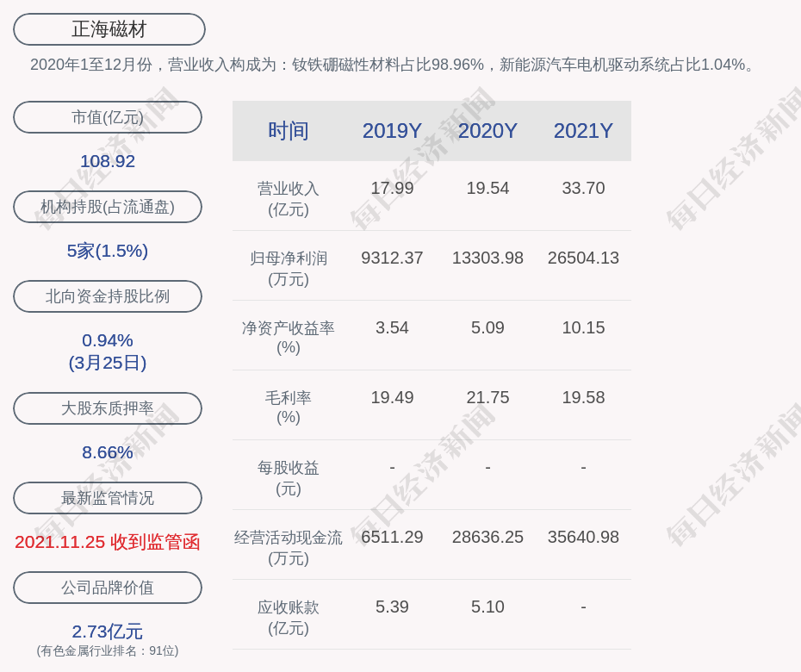The width and height of the screenshot is (801, 672).
Task: Select the receivables value 5.10
Action: [487, 607]
